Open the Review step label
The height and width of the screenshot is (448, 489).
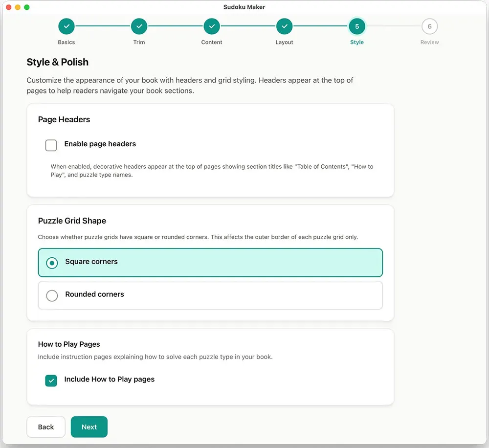point(429,42)
